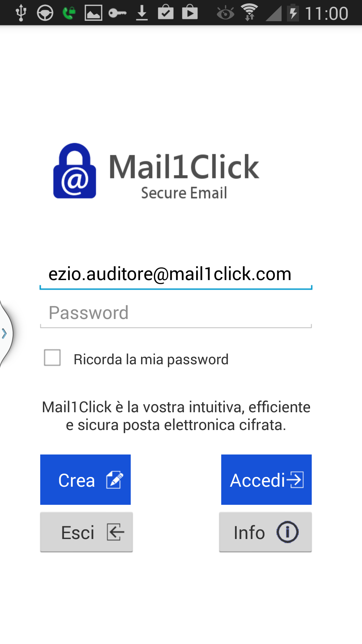Tap the blue padlock Mail1Click logo
The width and height of the screenshot is (362, 644).
tap(75, 171)
